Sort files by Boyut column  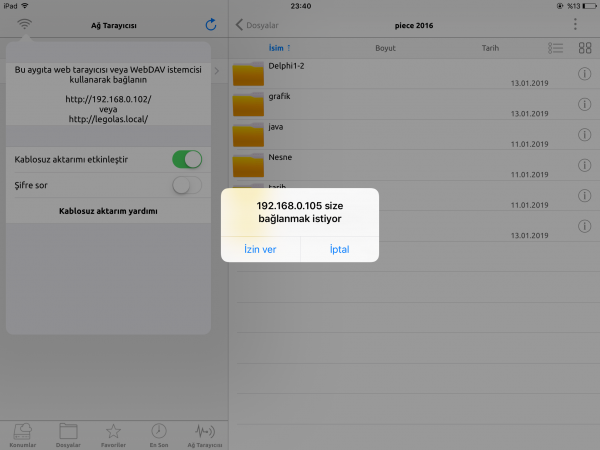(385, 48)
